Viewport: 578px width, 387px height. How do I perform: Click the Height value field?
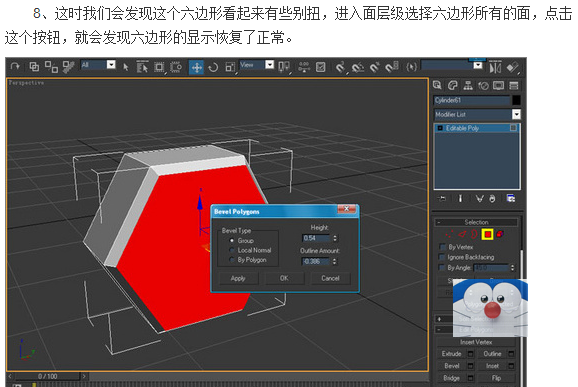(316, 238)
